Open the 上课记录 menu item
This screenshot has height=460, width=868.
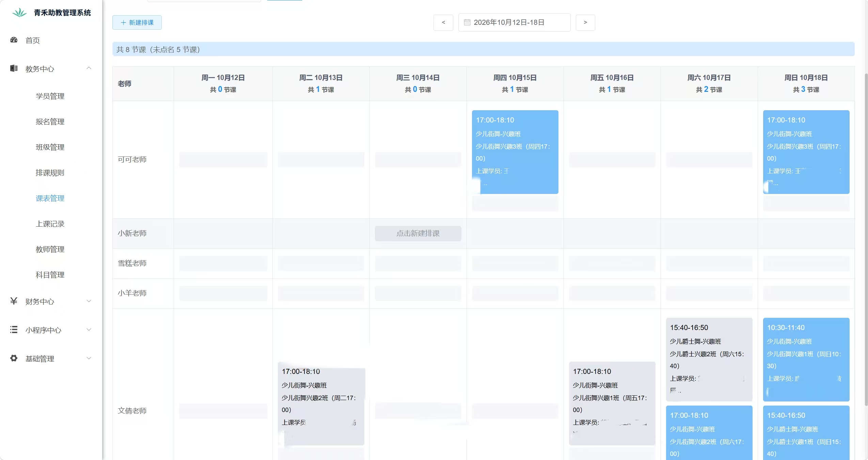pos(50,224)
